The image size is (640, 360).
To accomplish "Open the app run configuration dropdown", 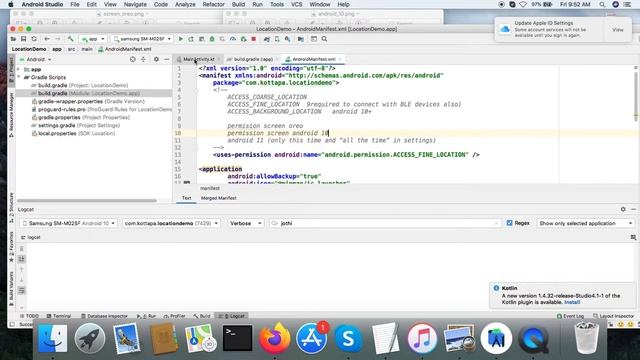I will tap(93, 39).
